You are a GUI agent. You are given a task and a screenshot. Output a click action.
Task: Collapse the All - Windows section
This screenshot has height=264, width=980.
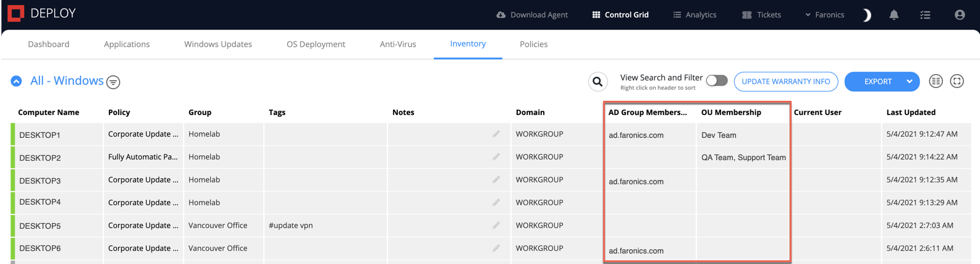pyautogui.click(x=17, y=81)
